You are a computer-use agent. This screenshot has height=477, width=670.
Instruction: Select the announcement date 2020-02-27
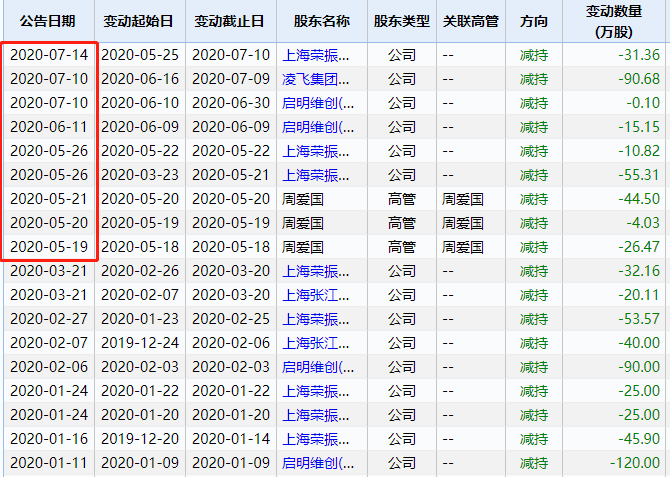click(49, 318)
